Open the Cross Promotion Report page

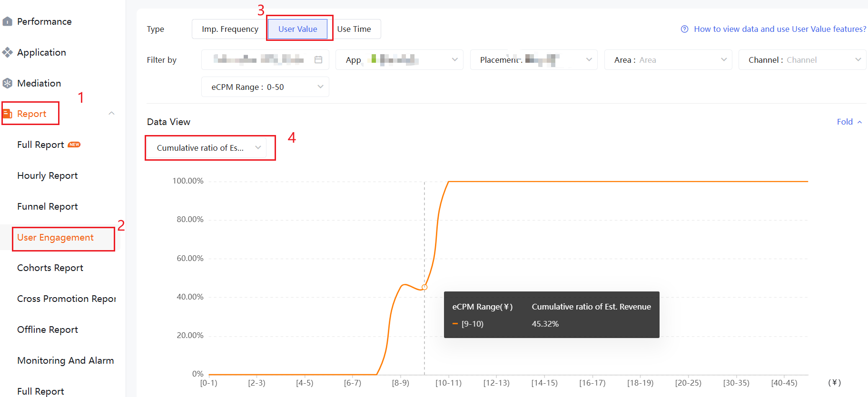pos(67,299)
